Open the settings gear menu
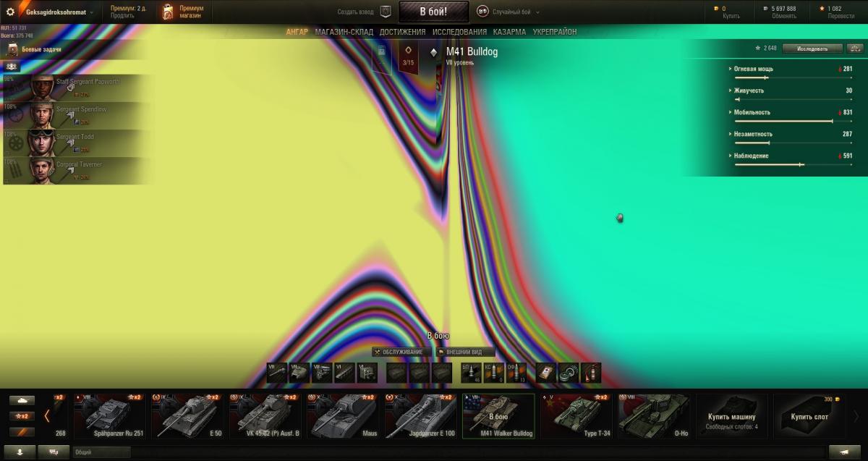 coord(10,12)
